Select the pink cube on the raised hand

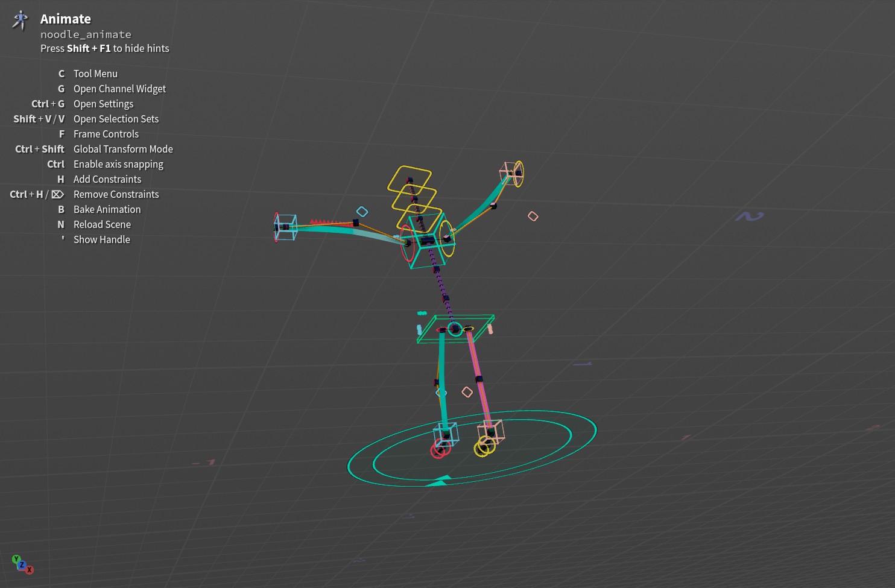[x=510, y=172]
